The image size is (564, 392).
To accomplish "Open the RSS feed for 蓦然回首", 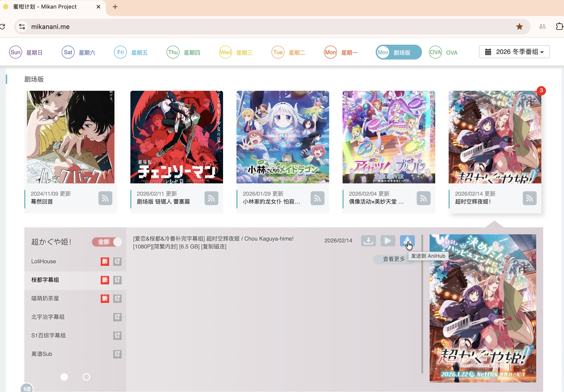I will (x=105, y=198).
